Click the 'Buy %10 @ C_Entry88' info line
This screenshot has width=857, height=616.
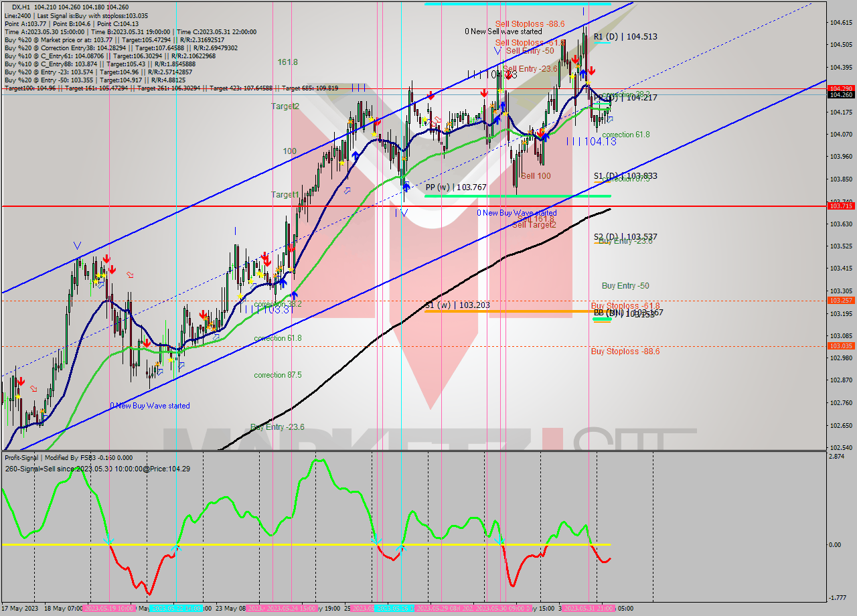100,64
